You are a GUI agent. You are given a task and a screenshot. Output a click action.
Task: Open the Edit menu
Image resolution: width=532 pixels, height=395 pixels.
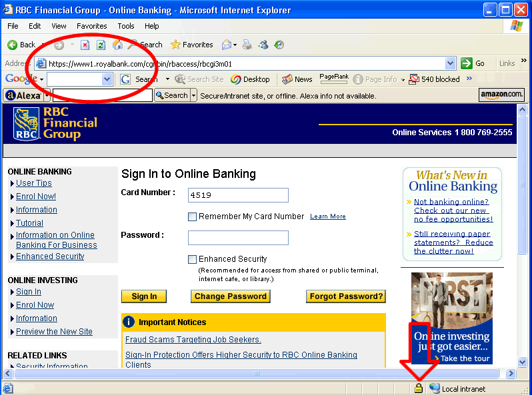[x=35, y=26]
